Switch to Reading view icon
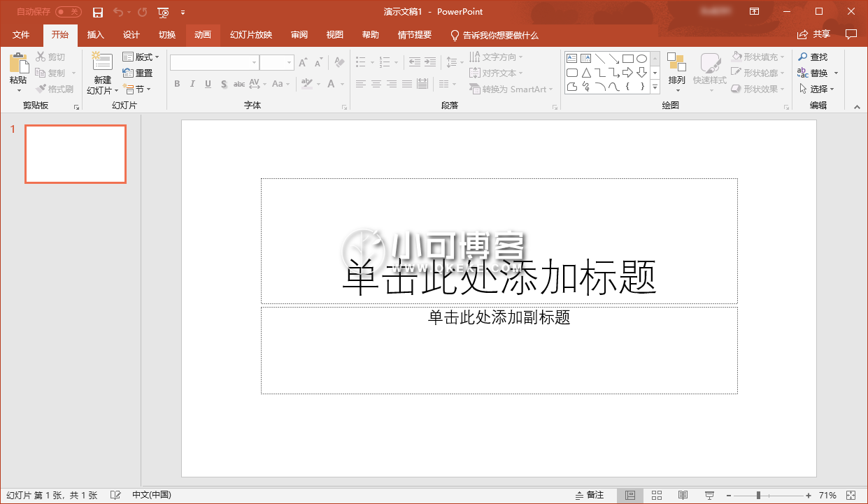Viewport: 868px width, 504px height. coord(683,495)
